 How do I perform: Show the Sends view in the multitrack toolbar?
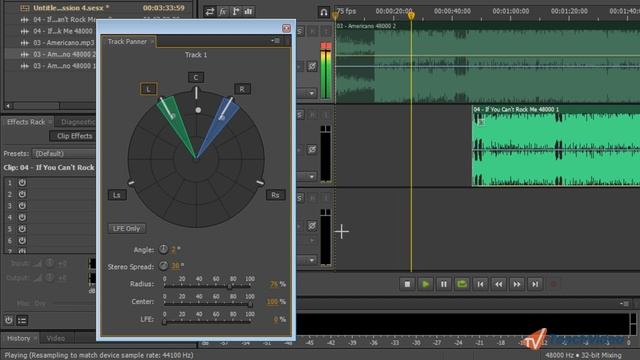(x=236, y=11)
